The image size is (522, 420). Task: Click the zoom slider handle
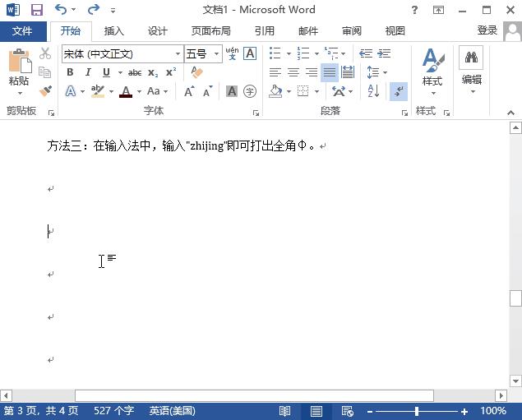click(x=417, y=411)
